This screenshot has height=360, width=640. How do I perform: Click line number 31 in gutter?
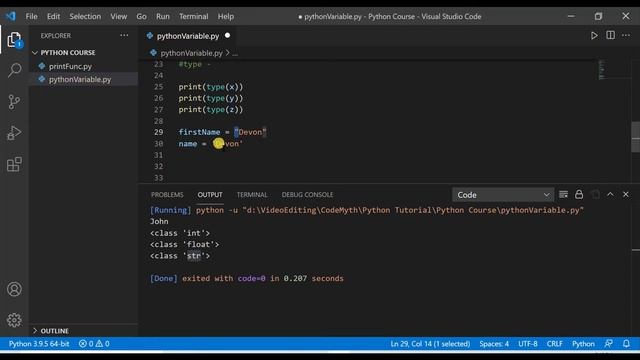[158, 155]
